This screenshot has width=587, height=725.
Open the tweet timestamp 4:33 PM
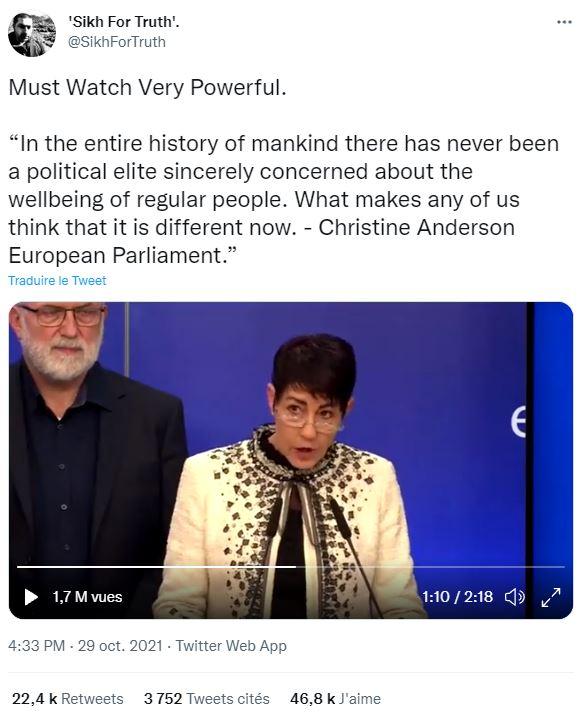coord(37,645)
